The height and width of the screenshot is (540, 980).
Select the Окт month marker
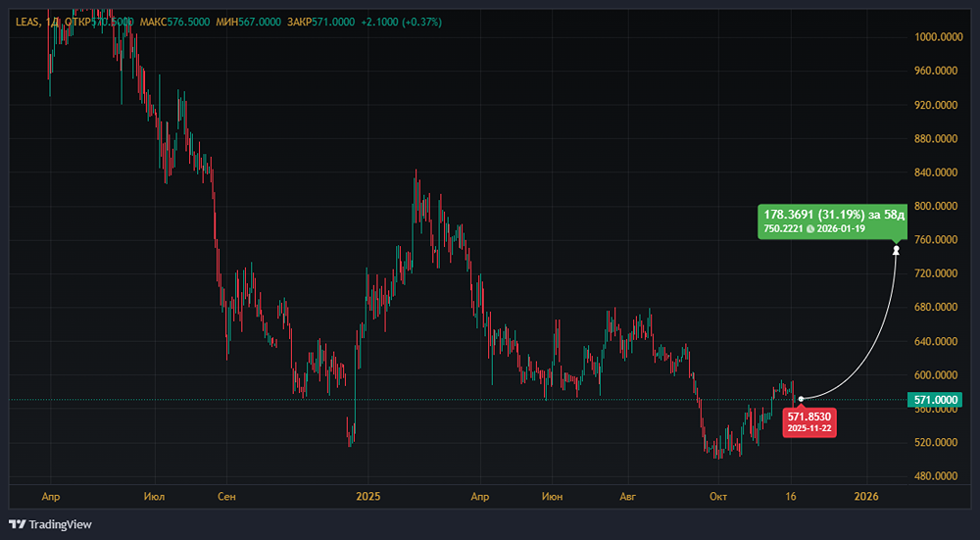click(718, 496)
